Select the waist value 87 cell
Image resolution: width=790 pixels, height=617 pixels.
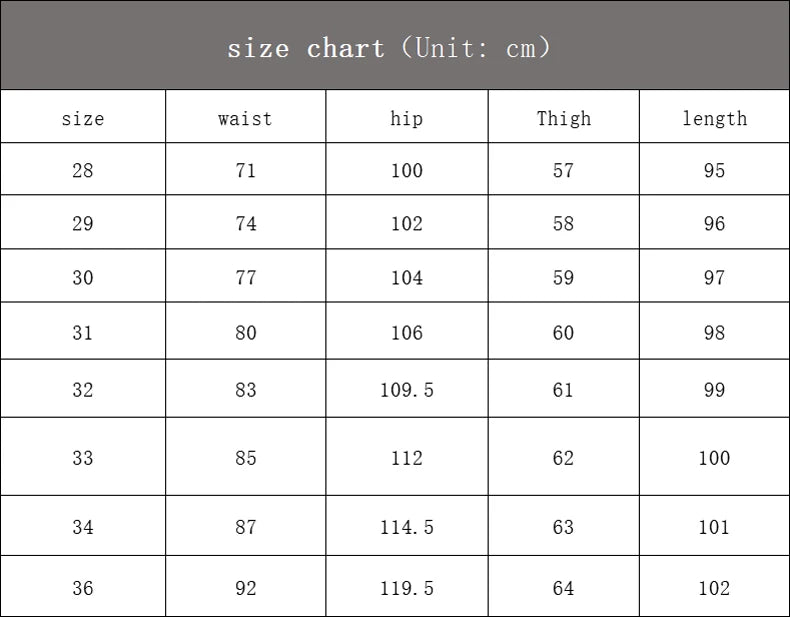point(245,527)
